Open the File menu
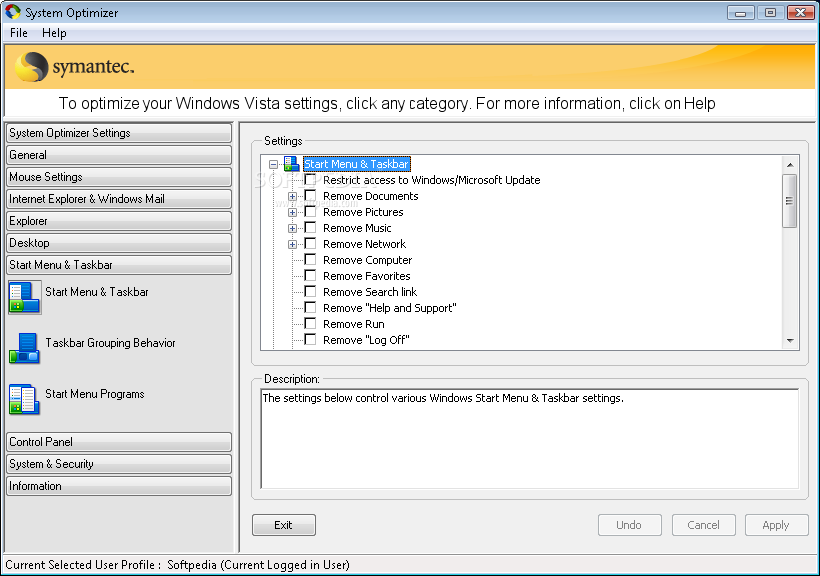820x576 pixels. tap(19, 33)
